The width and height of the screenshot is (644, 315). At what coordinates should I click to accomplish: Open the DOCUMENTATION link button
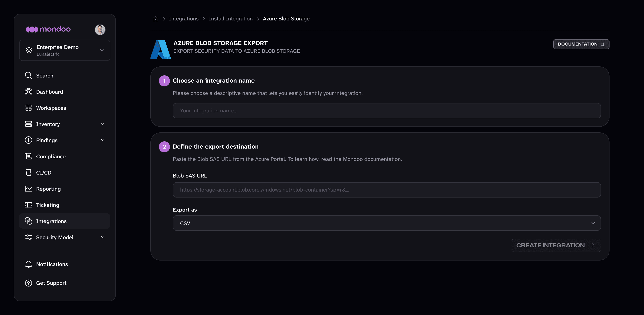581,44
